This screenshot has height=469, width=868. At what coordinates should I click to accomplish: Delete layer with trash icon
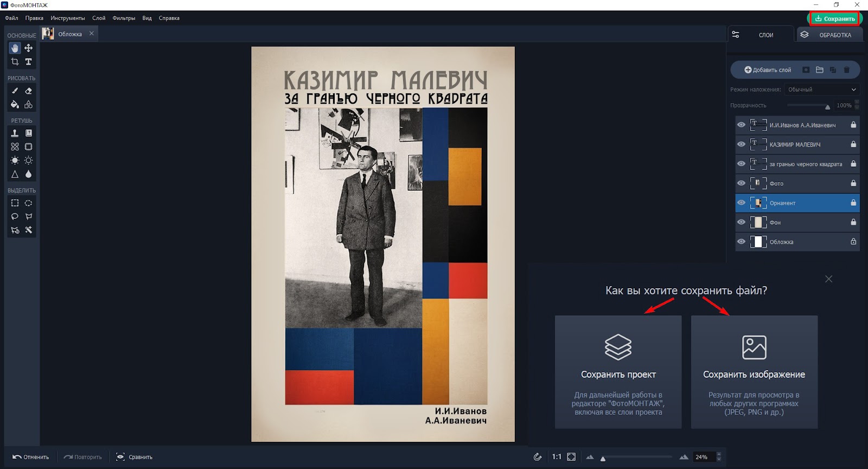click(846, 70)
